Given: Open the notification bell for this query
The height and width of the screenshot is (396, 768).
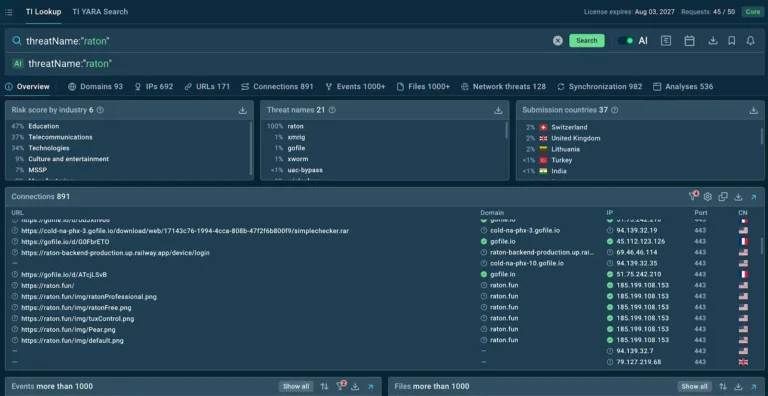Looking at the screenshot, I should 750,41.
